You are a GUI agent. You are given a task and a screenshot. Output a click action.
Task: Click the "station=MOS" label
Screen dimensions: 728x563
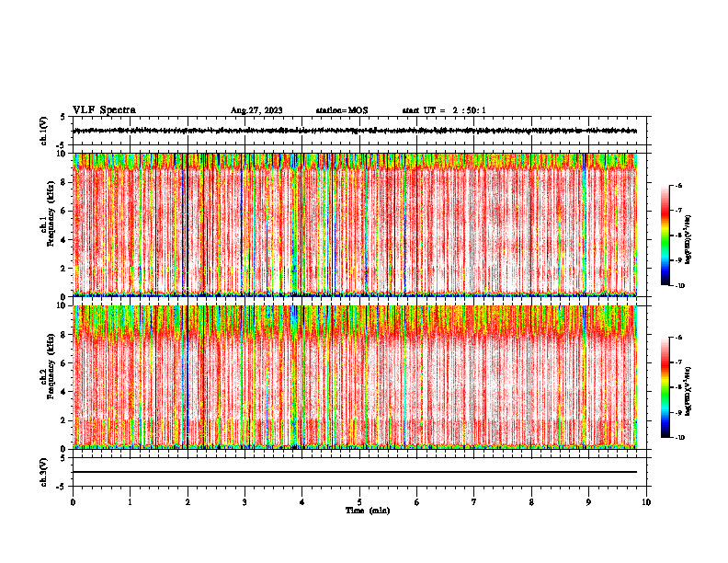click(x=342, y=110)
